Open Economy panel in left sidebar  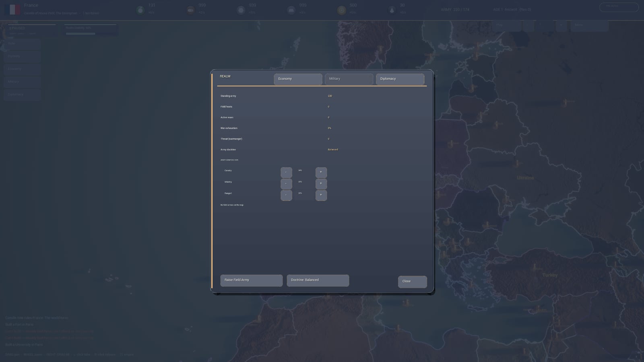[23, 69]
